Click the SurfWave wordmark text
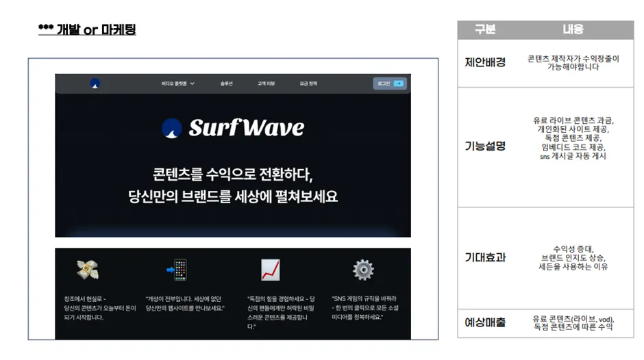The height and width of the screenshot is (360, 644). pos(247,128)
